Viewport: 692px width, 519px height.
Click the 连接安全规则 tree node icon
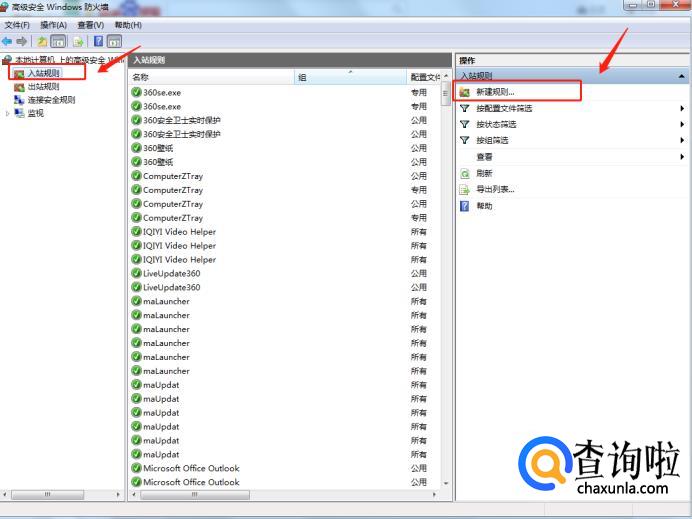[19, 100]
